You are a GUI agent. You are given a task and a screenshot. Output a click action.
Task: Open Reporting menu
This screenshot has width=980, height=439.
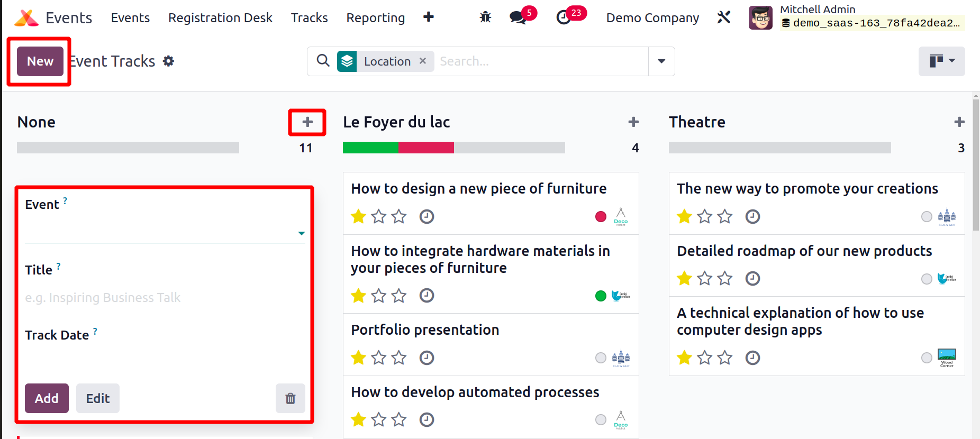click(x=376, y=18)
